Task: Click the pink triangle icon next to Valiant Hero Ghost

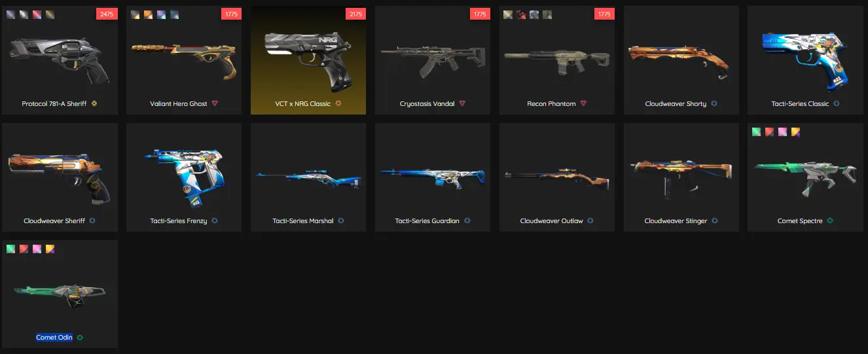Action: 215,103
